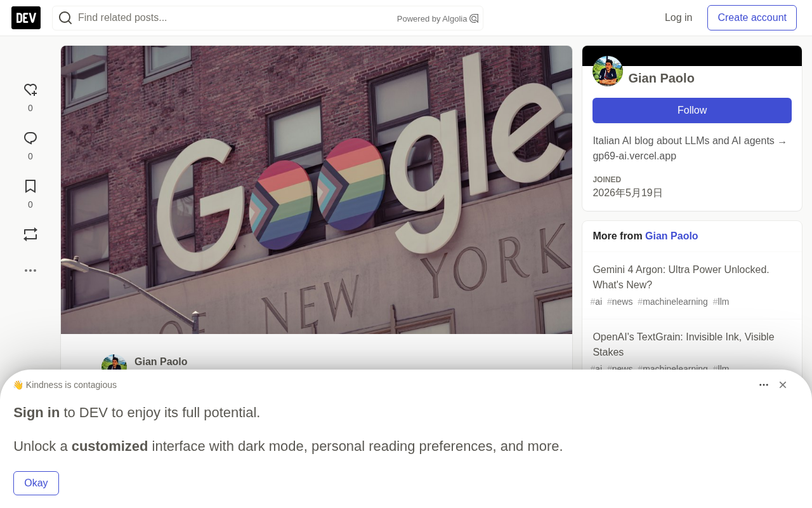Image resolution: width=812 pixels, height=508 pixels.
Task: Click the author name below cover image
Action: click(x=161, y=362)
